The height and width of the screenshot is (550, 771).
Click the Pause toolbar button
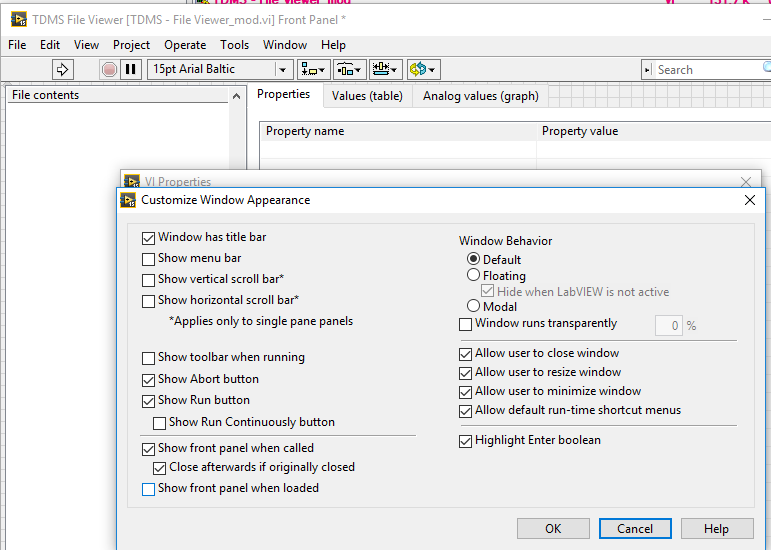pyautogui.click(x=131, y=69)
